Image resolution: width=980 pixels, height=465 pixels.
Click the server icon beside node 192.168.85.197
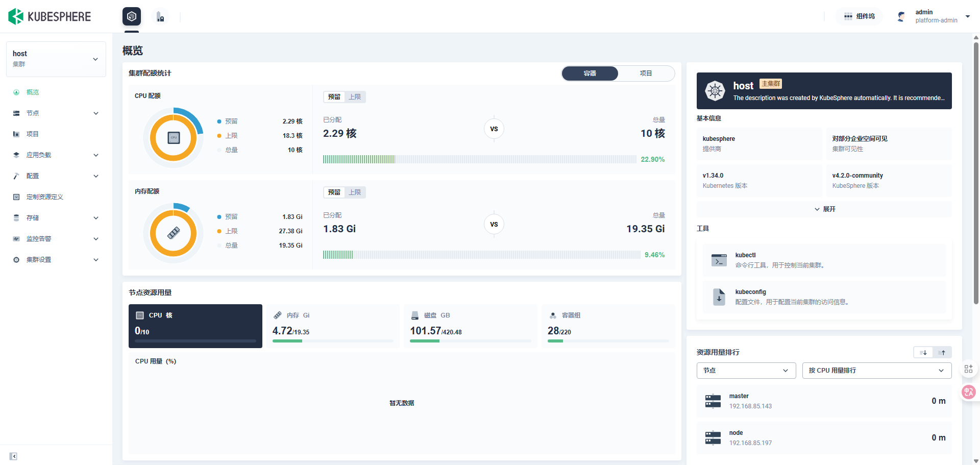click(713, 438)
